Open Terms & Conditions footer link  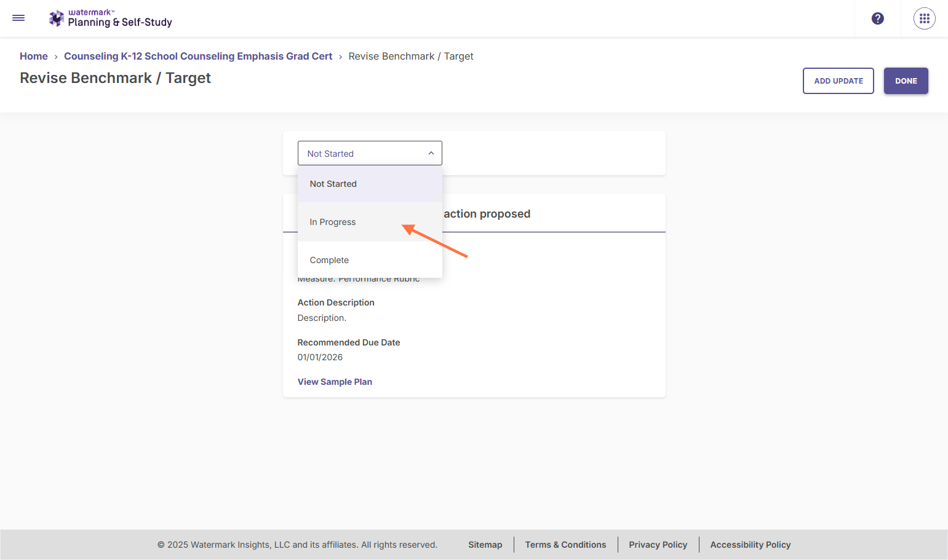[566, 545]
